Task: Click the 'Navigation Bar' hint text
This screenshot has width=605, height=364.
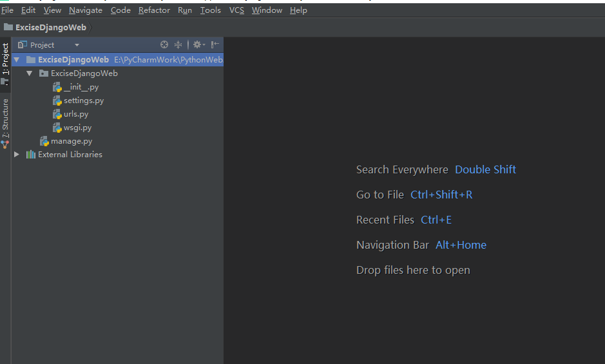Action: (x=392, y=245)
